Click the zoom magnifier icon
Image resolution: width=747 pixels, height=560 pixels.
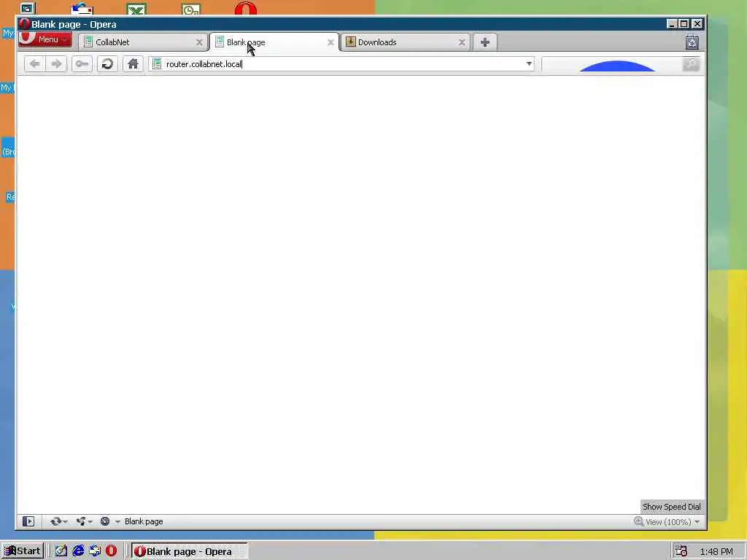point(639,521)
